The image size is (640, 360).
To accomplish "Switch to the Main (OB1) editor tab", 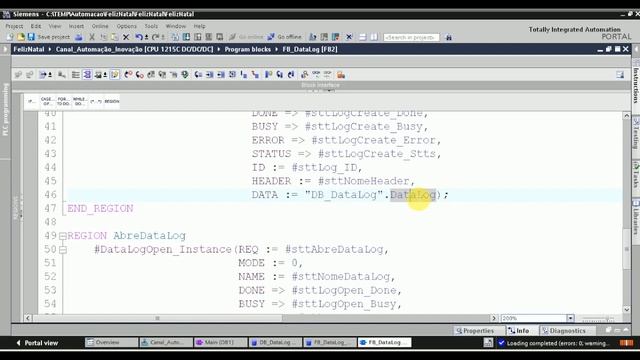I will pyautogui.click(x=220, y=342).
